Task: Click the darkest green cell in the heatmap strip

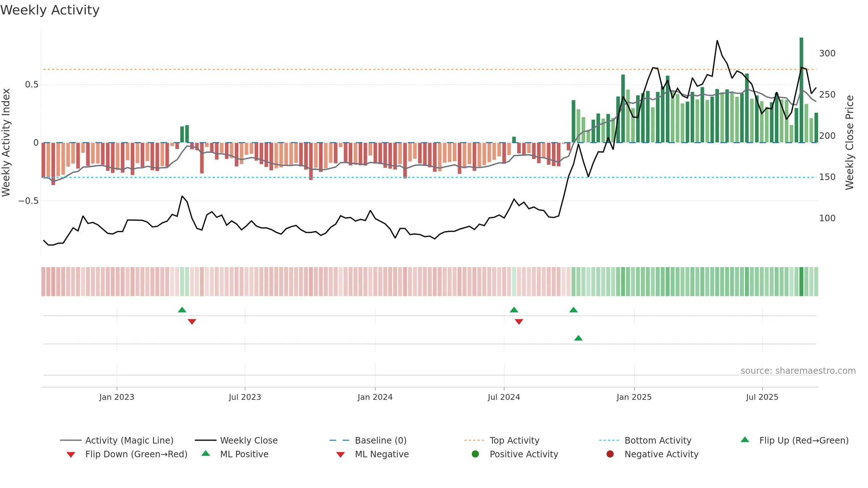Action: click(x=801, y=282)
